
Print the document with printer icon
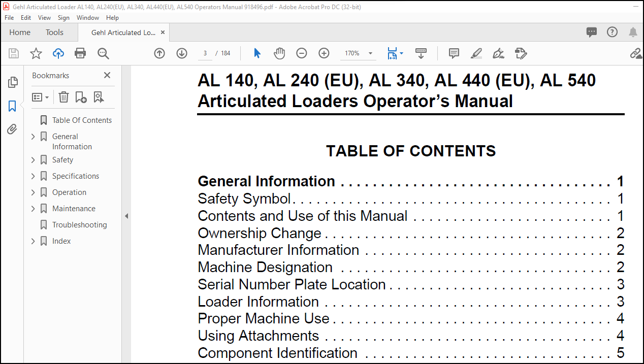point(80,53)
